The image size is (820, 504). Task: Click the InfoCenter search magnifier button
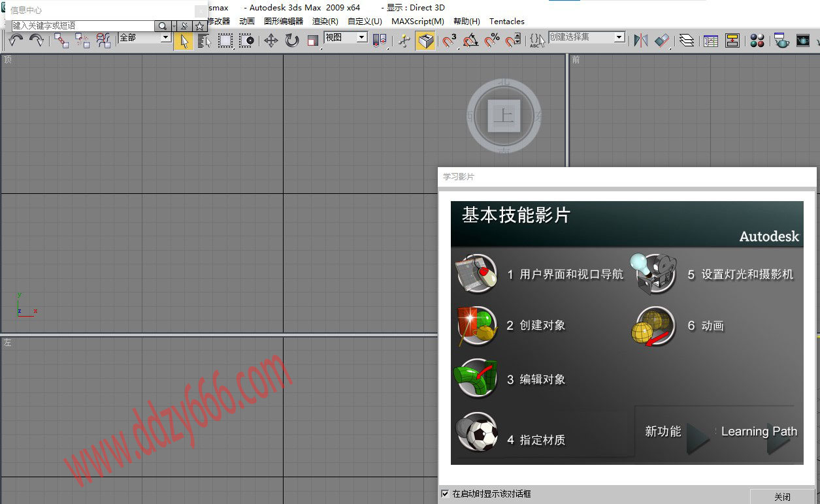161,26
